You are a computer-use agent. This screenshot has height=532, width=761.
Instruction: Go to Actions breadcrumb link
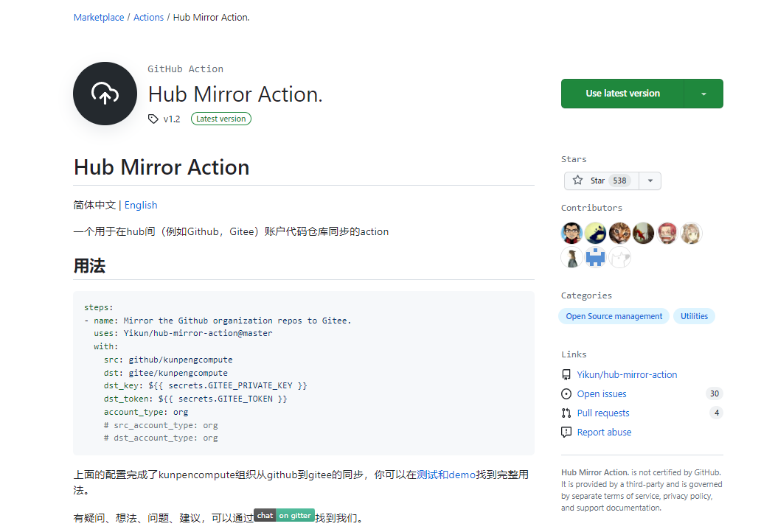[148, 18]
